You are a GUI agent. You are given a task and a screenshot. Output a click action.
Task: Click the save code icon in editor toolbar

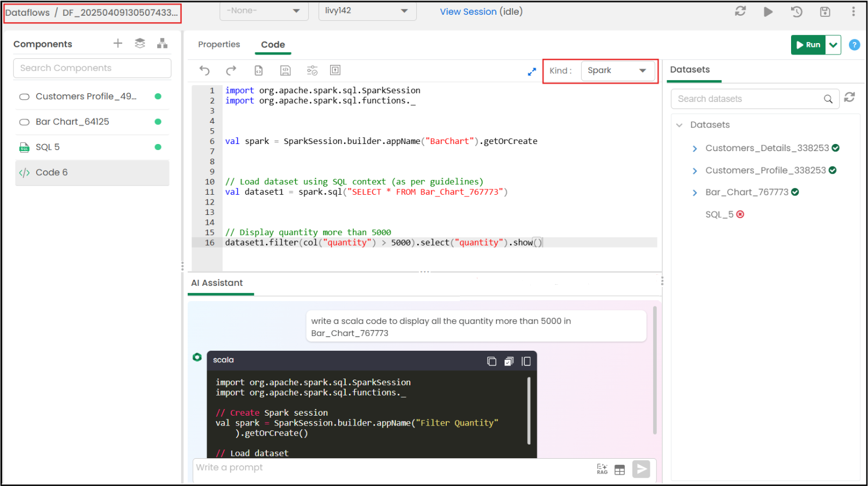coord(285,70)
